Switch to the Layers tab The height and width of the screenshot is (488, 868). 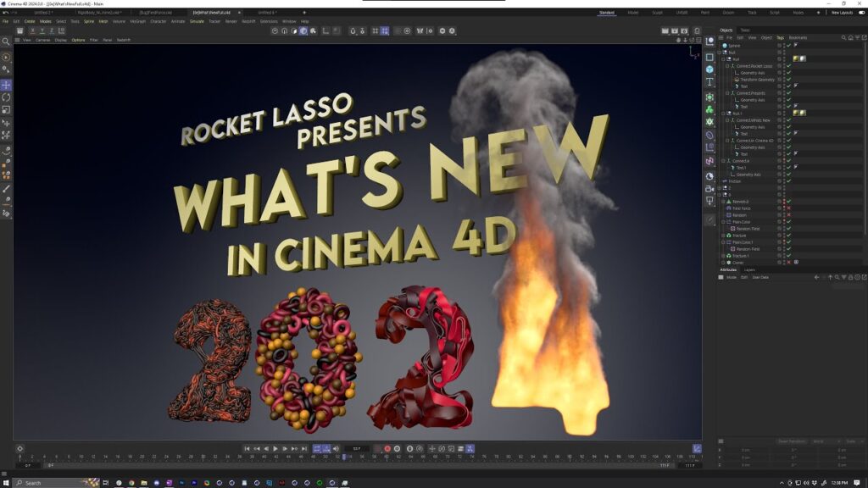pos(749,270)
